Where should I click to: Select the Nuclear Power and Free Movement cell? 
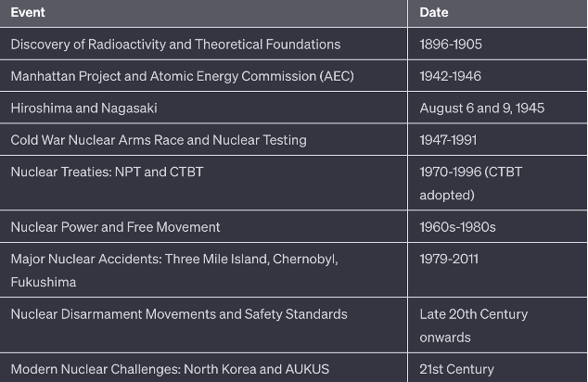click(x=115, y=226)
